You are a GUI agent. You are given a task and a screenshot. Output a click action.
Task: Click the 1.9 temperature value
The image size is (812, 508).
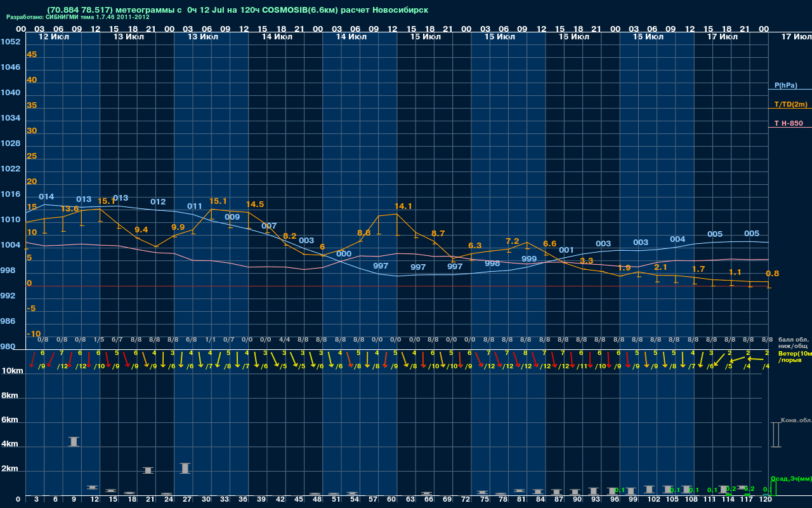(624, 268)
